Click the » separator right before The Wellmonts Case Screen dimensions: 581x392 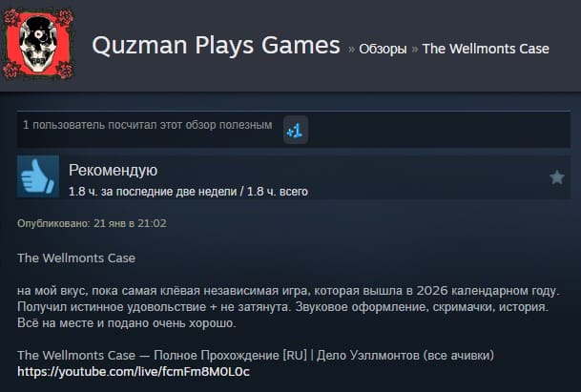[x=415, y=50]
